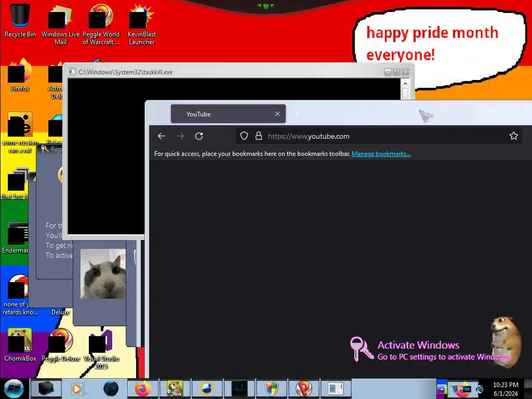The width and height of the screenshot is (532, 399).
Task: Select the 'that but it' desktop icon
Action: (x=15, y=184)
